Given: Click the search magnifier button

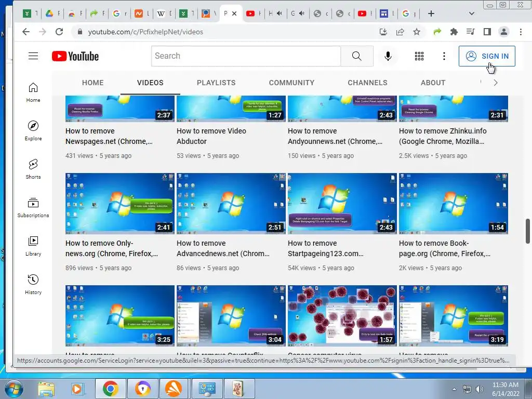Looking at the screenshot, I should pos(356,56).
